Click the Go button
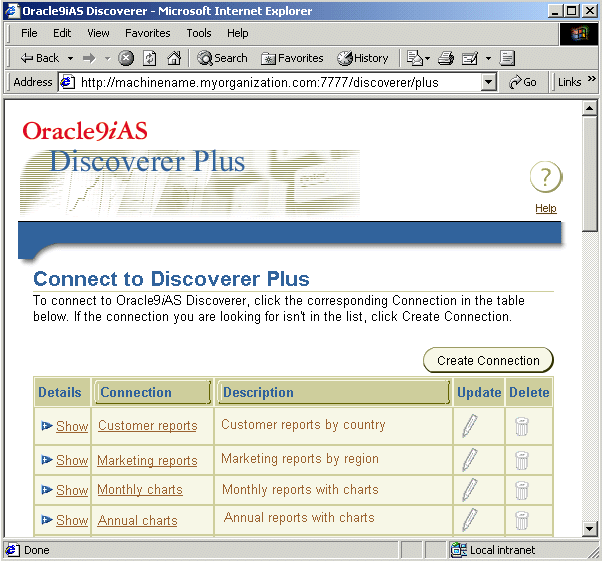 (x=523, y=82)
